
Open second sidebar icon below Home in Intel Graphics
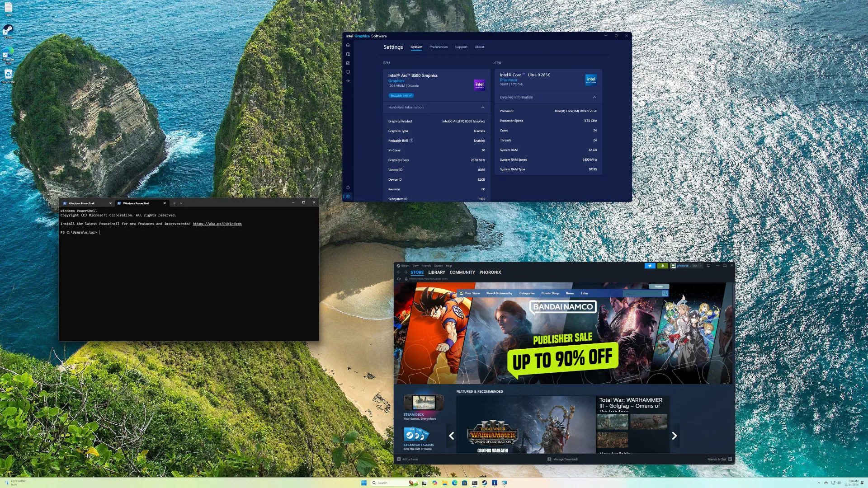(348, 54)
